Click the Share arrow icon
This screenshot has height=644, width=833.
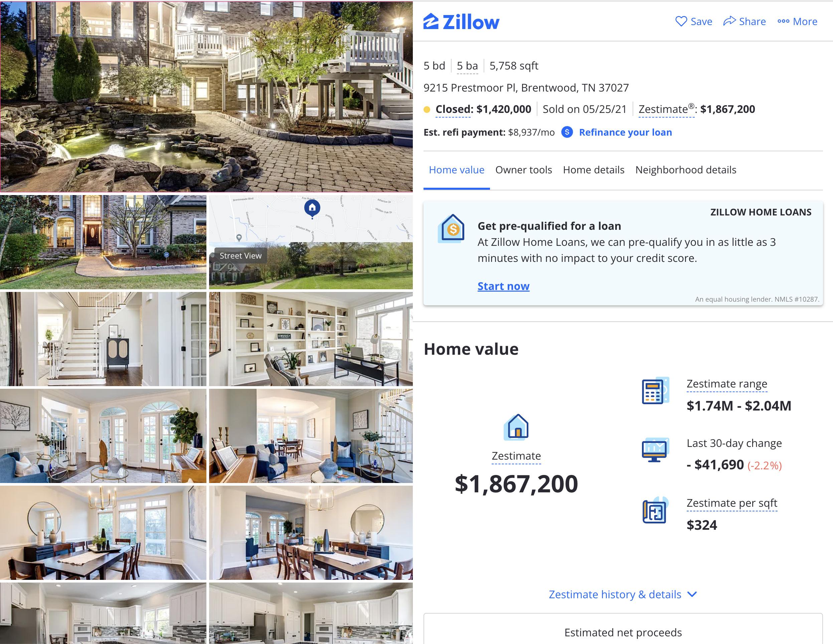pos(729,21)
